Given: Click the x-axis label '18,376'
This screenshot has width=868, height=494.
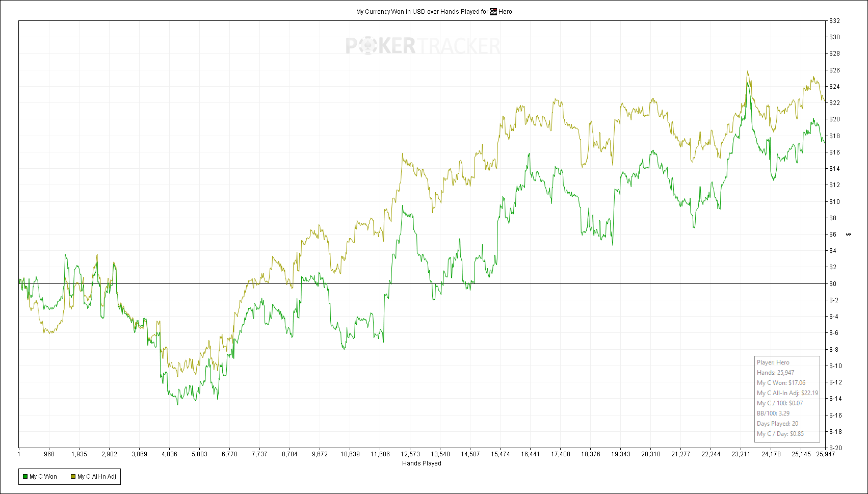Looking at the screenshot, I should point(590,454).
